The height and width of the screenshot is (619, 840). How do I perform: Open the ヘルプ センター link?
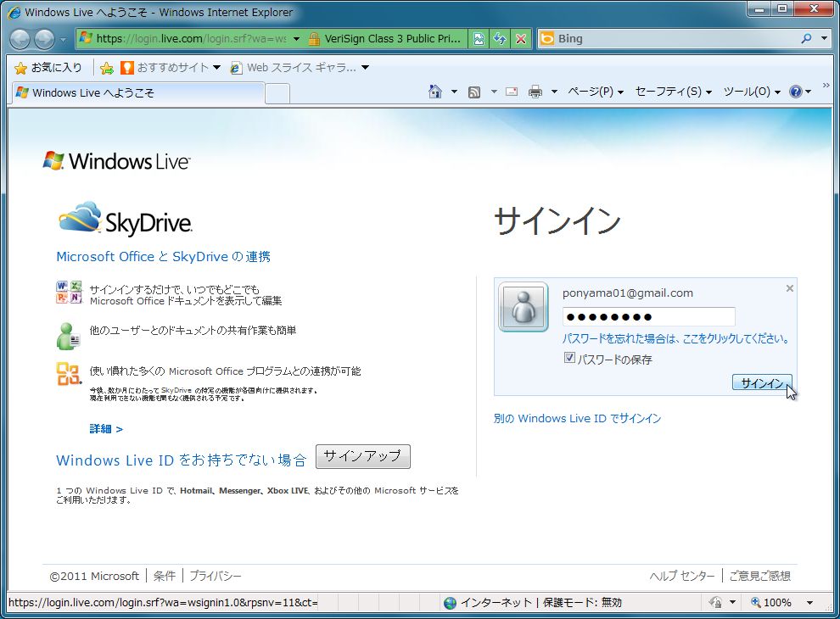[x=682, y=576]
